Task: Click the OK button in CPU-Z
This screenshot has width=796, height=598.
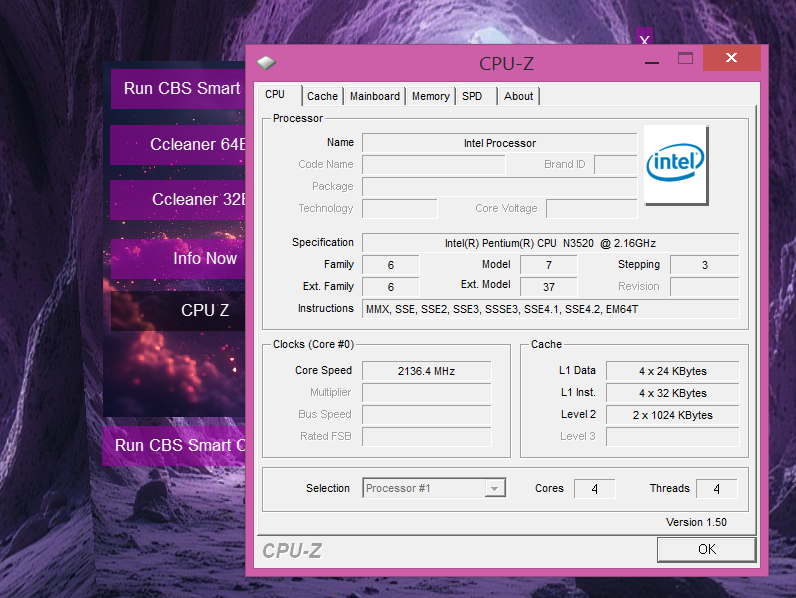Action: [707, 549]
